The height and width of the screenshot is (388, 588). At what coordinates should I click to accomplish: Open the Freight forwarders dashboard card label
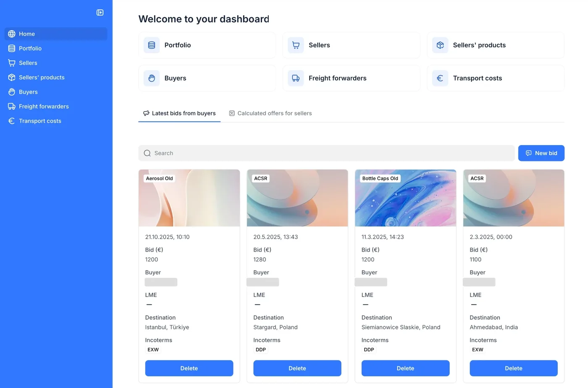(x=338, y=78)
